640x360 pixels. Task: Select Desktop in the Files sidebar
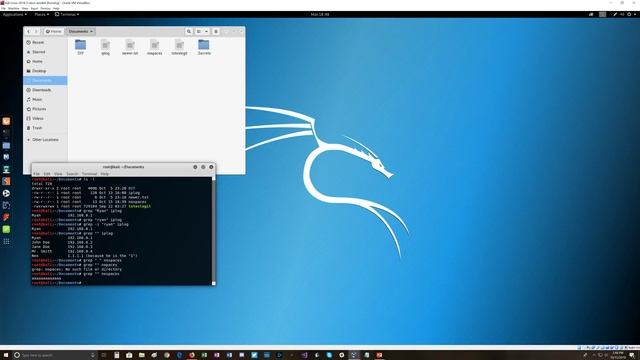[45, 71]
